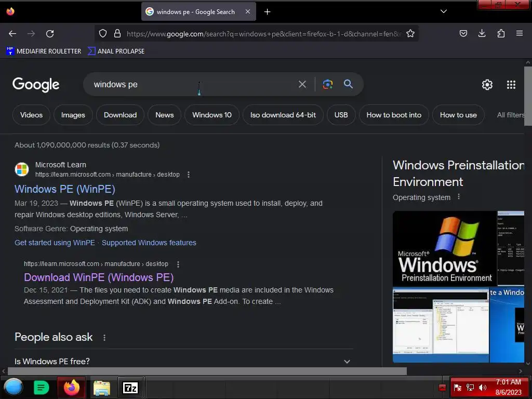Expand the Is Windows PE free? question

tap(183, 362)
